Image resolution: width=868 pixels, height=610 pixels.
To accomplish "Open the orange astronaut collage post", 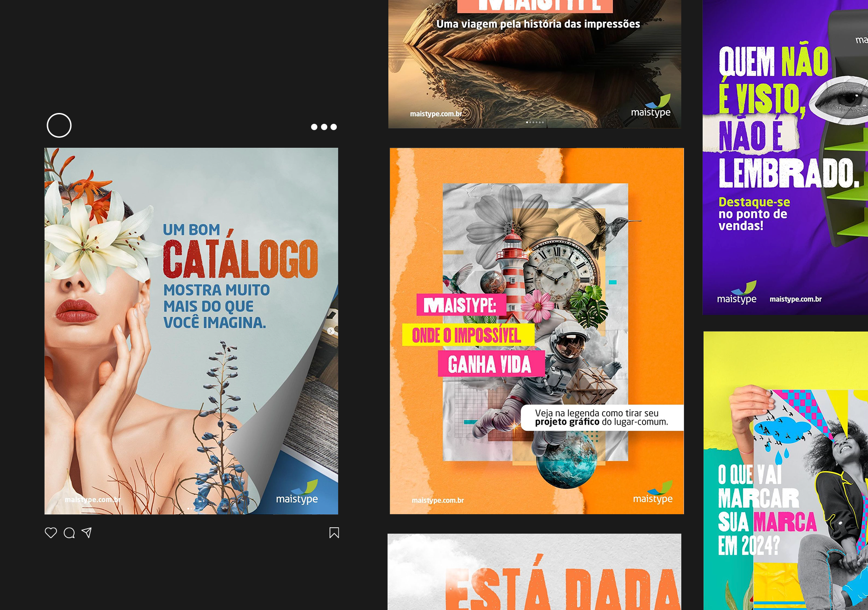I will click(x=537, y=331).
